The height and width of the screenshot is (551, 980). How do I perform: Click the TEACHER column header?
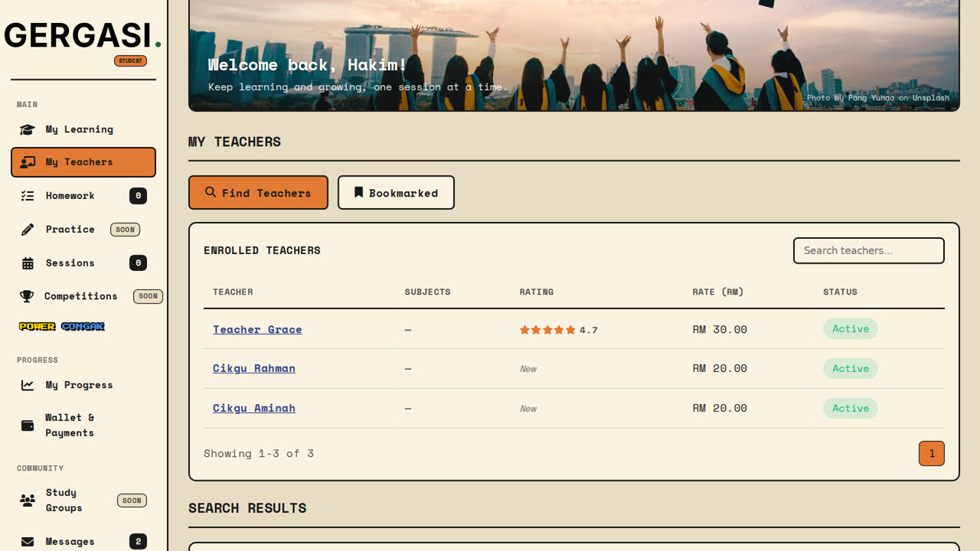click(x=233, y=292)
